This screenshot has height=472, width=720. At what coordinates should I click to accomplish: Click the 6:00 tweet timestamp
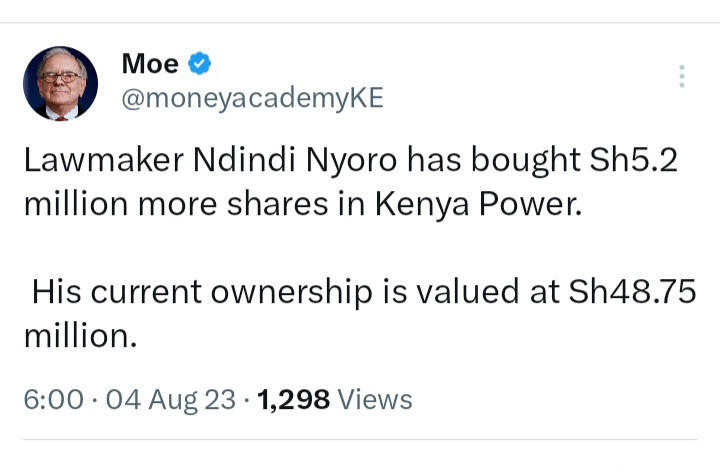(53, 400)
